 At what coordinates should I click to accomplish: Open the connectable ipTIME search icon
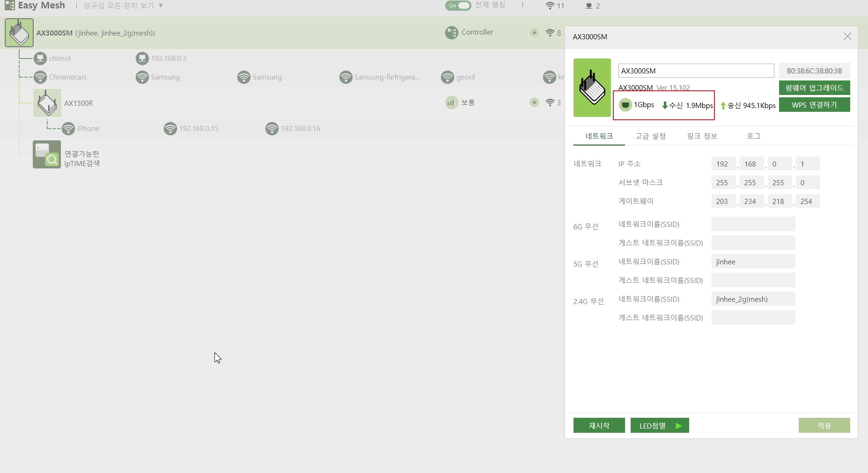(47, 154)
